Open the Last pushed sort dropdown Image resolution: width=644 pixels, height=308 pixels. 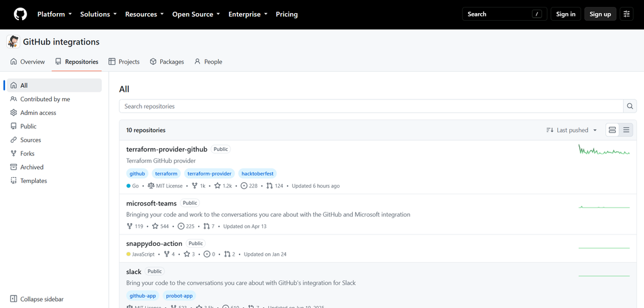(x=572, y=130)
